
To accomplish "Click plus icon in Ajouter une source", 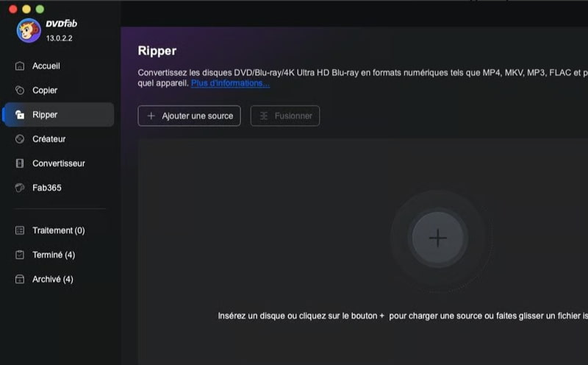I will pos(151,116).
